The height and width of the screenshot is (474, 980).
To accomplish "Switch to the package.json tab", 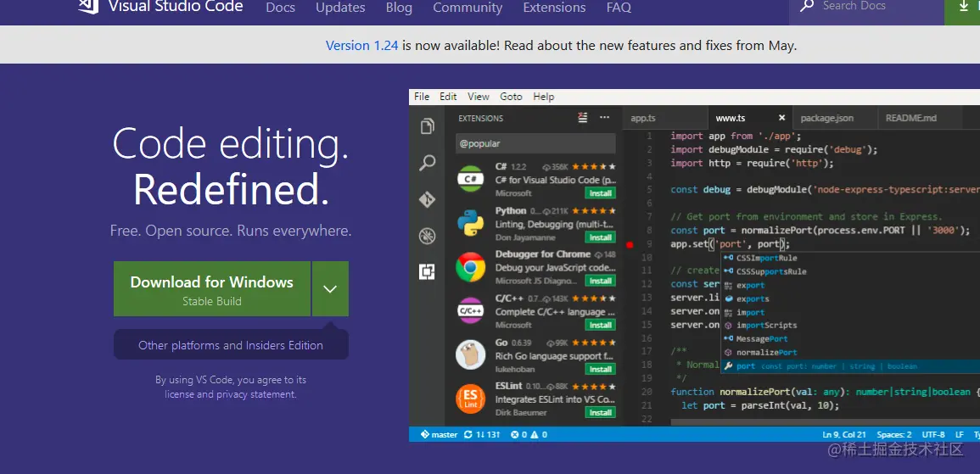I will coord(835,118).
